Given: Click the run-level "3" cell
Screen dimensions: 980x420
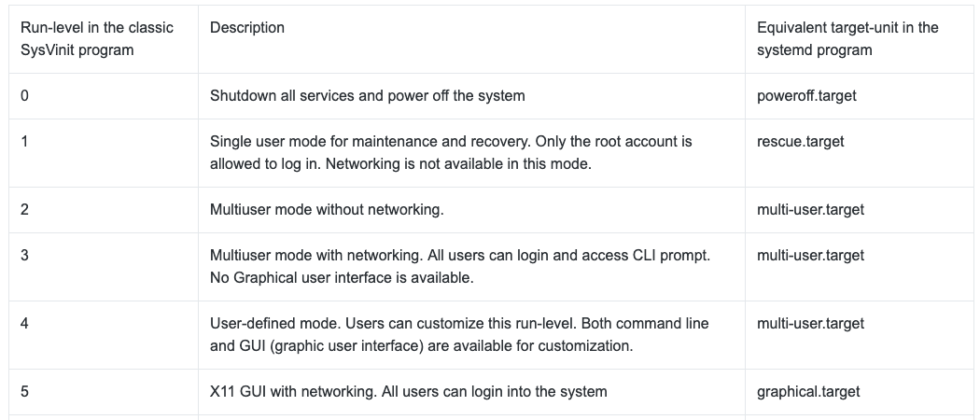Looking at the screenshot, I should coord(24,256).
